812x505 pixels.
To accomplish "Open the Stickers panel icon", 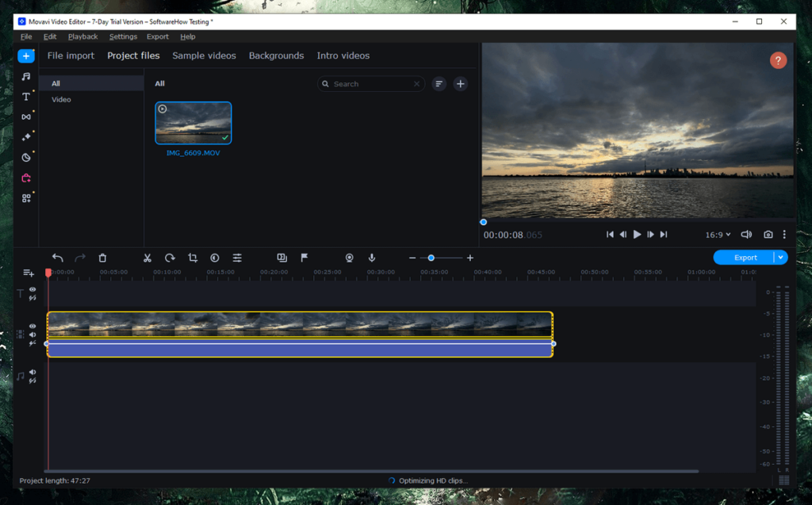I will (x=26, y=158).
